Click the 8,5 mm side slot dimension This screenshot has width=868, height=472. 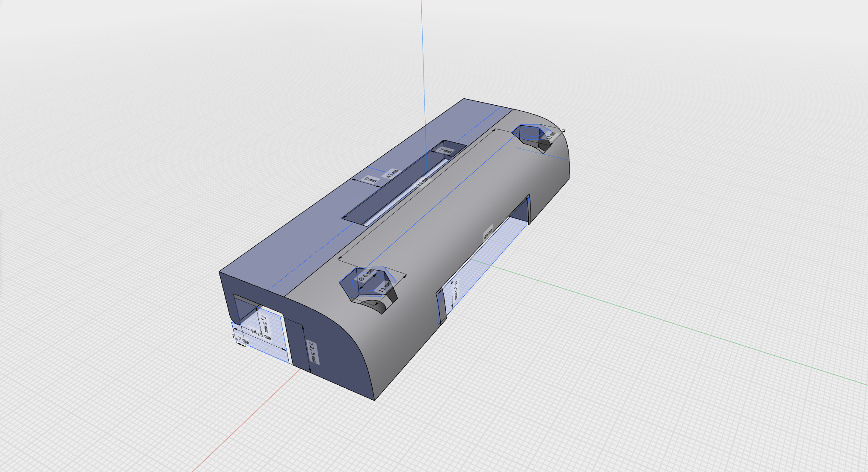456,290
